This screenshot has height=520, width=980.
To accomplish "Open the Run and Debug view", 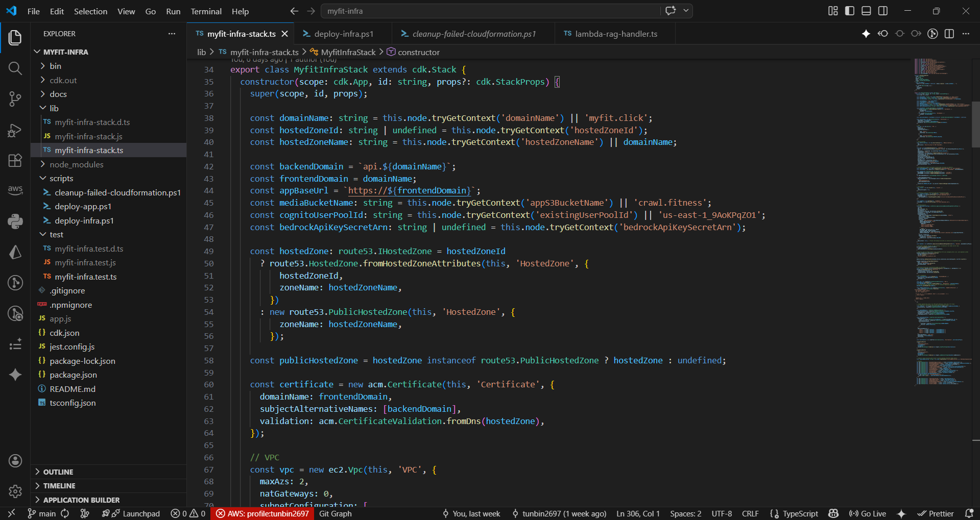I will coord(15,130).
